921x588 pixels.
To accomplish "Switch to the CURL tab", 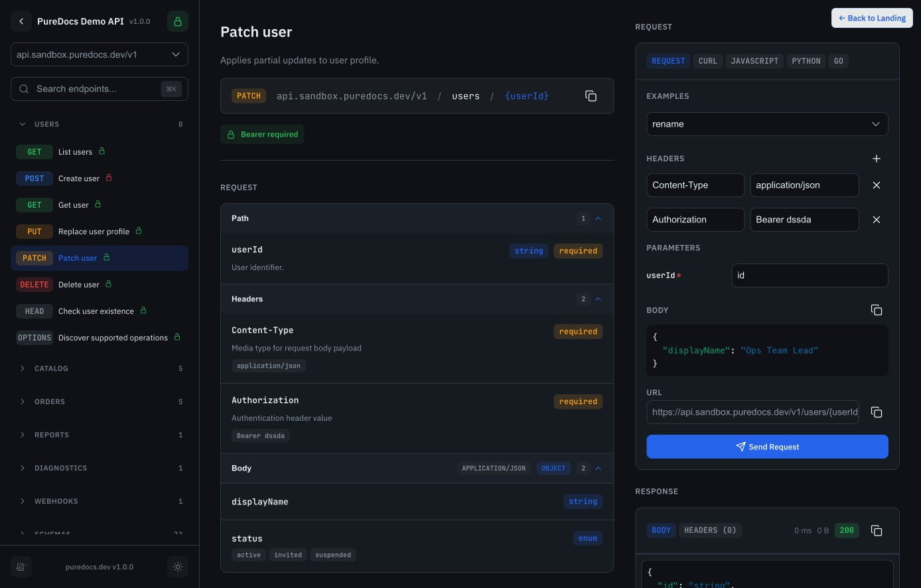I will click(x=708, y=61).
